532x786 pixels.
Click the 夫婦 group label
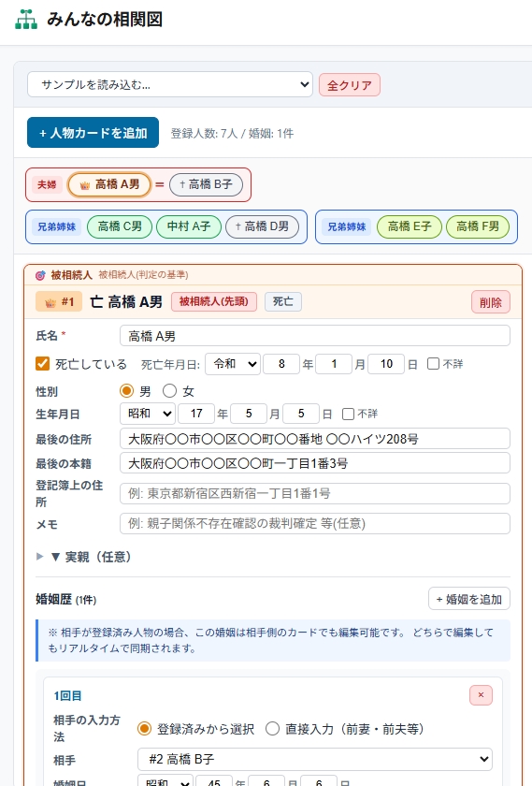47,184
